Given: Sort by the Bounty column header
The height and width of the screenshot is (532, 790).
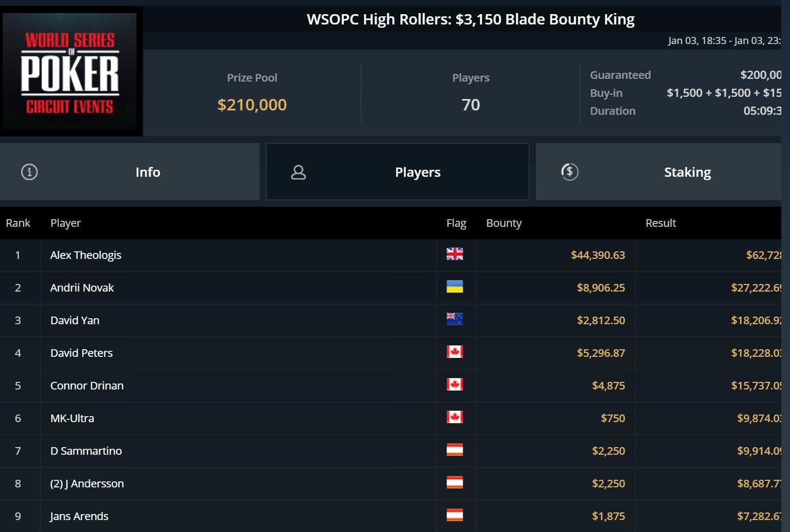Looking at the screenshot, I should [503, 223].
